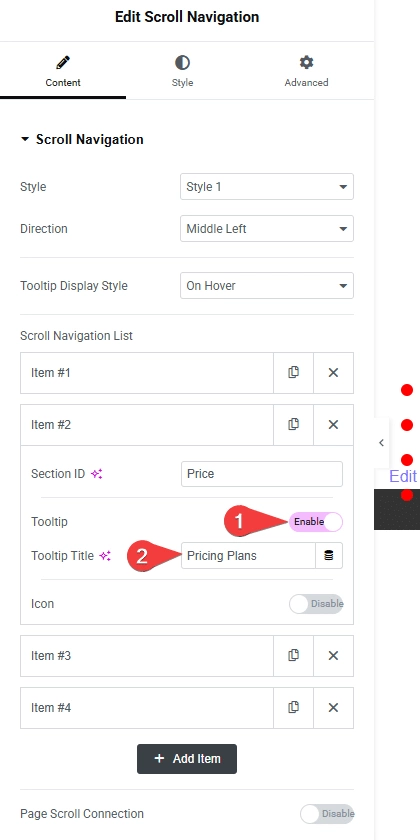Turn on Page Scroll Connection switch
Image resolution: width=420 pixels, height=840 pixels.
(x=327, y=814)
